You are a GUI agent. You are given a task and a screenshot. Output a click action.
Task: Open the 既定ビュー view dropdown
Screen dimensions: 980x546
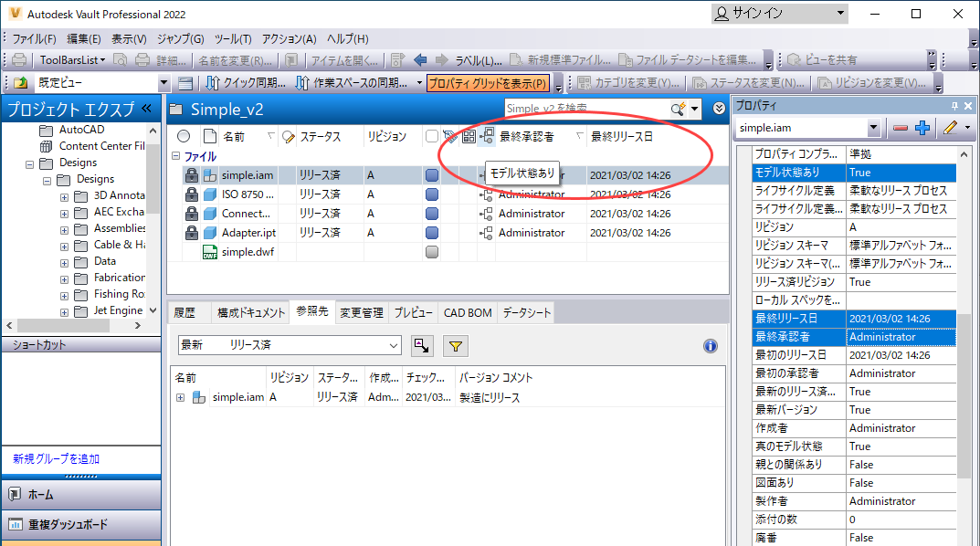pyautogui.click(x=163, y=82)
